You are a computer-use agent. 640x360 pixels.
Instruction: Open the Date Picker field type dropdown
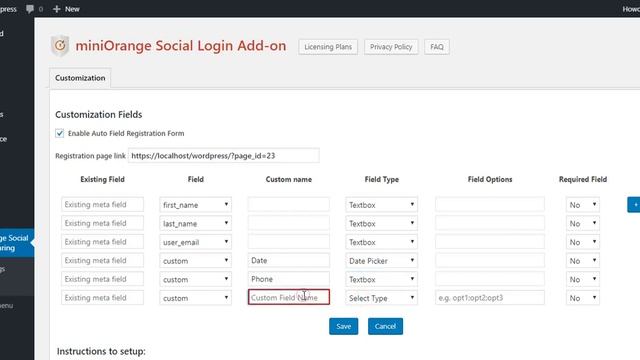click(x=381, y=260)
